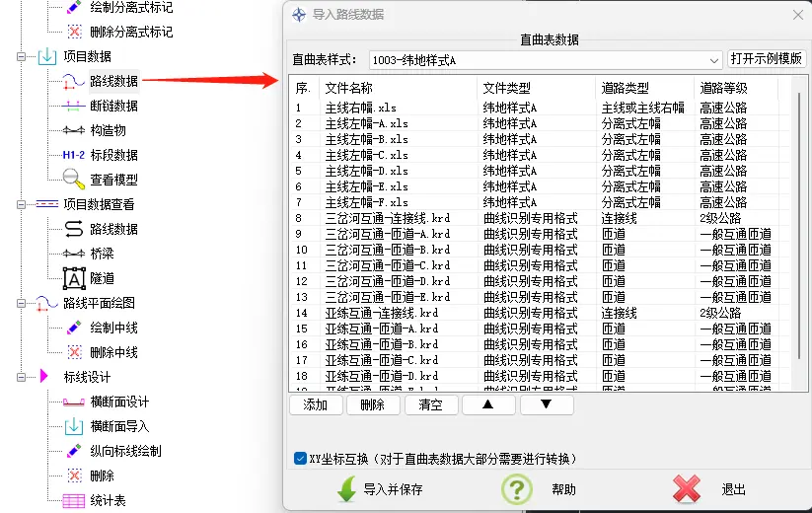Collapse the 路线平面绘图 tree node
Image resolution: width=812 pixels, height=513 pixels.
(x=21, y=303)
